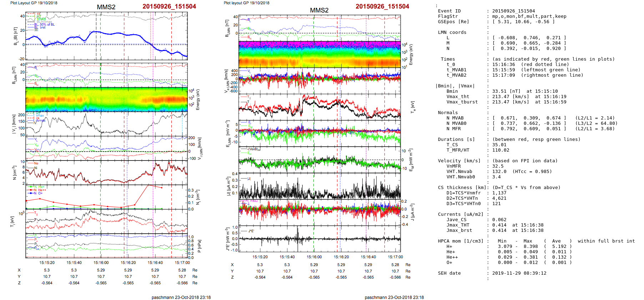Viewport: 644px width, 300px height.
Task: Select He++ max value 0.381 in HPCA table
Action: (x=531, y=257)
